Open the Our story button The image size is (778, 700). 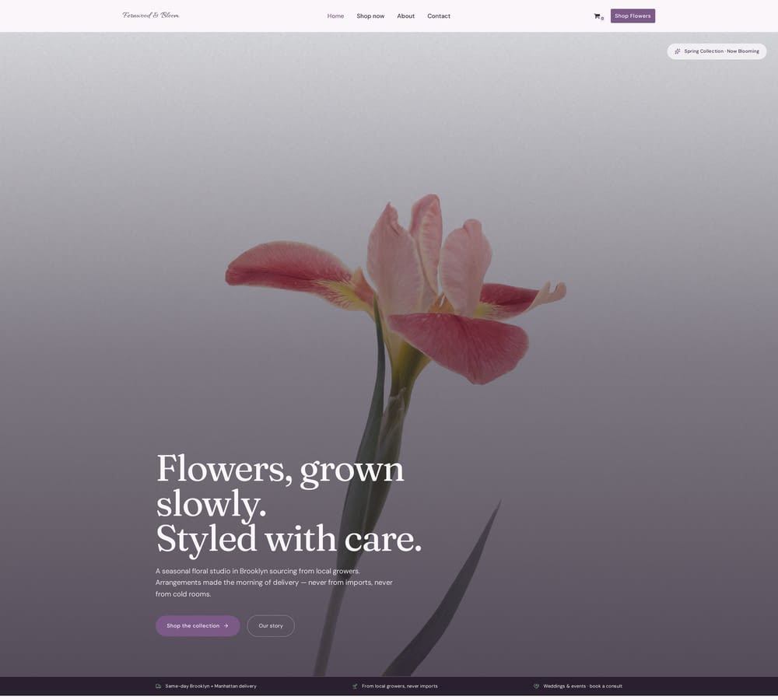click(271, 625)
